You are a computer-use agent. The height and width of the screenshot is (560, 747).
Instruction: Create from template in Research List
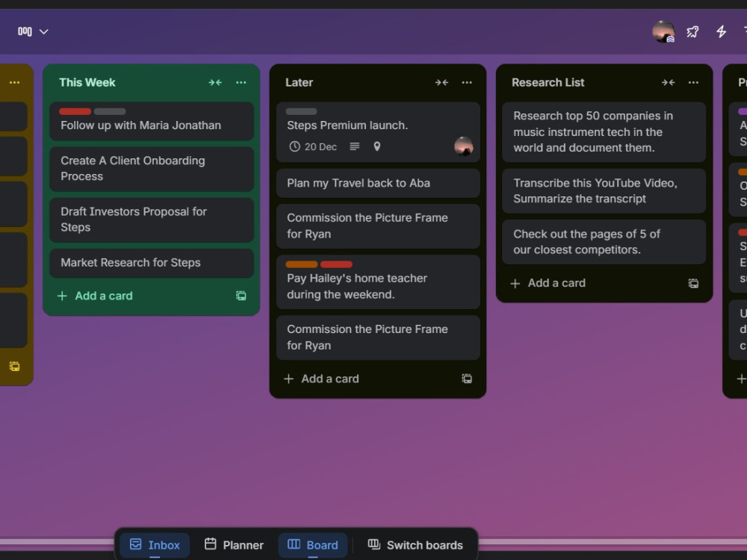[x=693, y=283]
